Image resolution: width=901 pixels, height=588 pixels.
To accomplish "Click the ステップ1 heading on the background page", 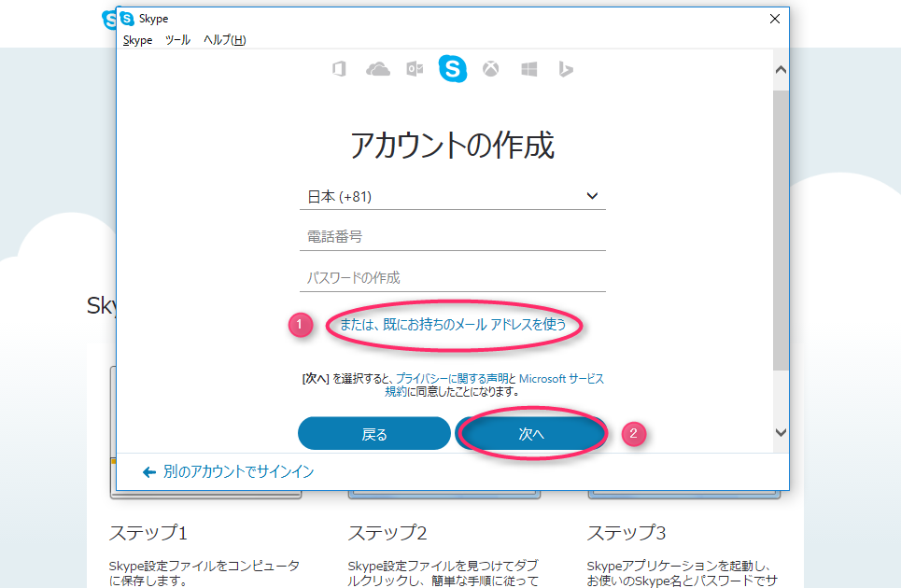I will click(x=148, y=533).
